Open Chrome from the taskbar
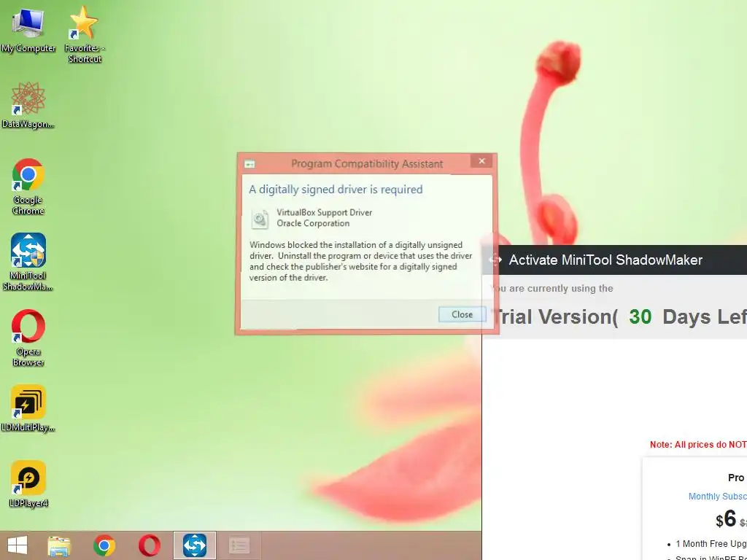The width and height of the screenshot is (747, 560). click(104, 545)
